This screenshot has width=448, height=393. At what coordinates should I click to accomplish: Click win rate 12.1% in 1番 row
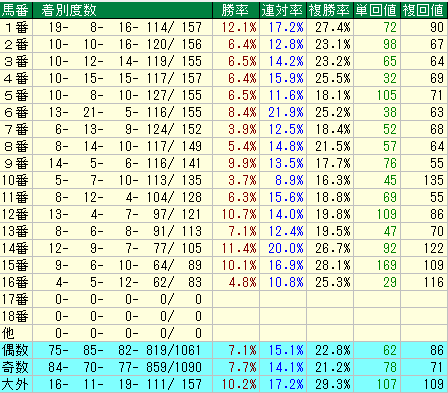coord(239,27)
